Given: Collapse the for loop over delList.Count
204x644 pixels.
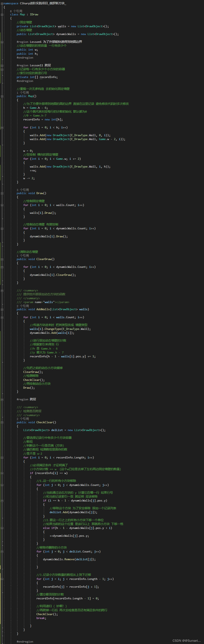Looking at the screenshot, I should click(x=2, y=551).
